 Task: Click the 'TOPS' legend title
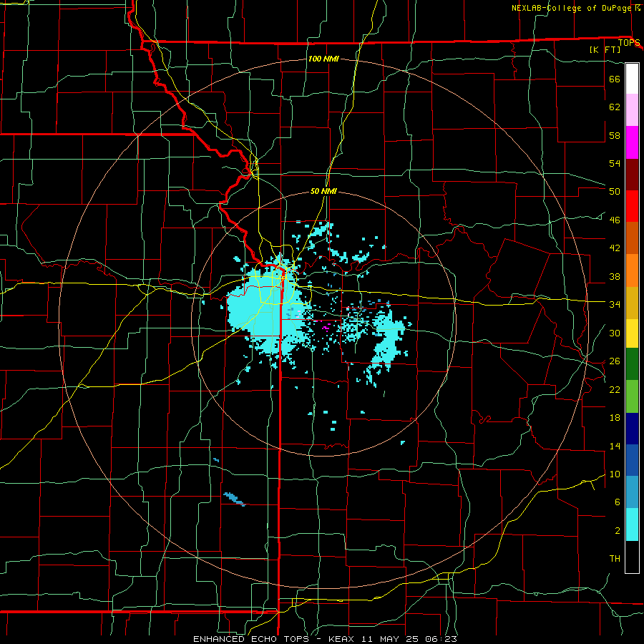[629, 43]
